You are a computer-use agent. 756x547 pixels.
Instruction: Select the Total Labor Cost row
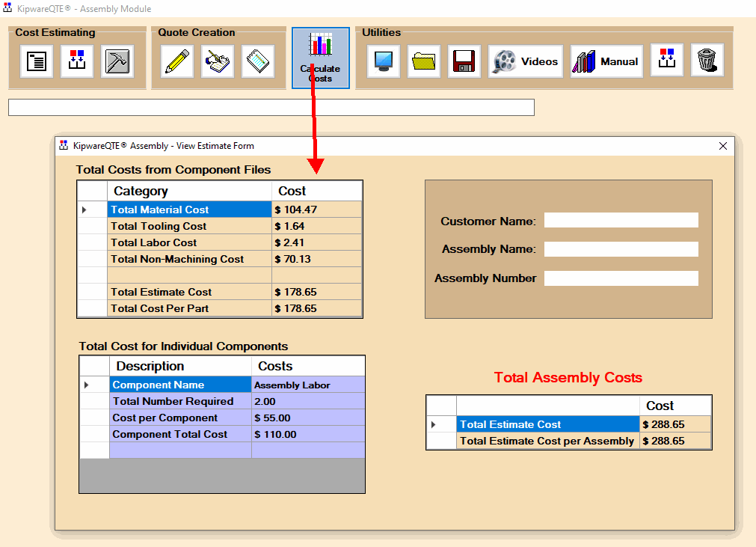pos(220,242)
